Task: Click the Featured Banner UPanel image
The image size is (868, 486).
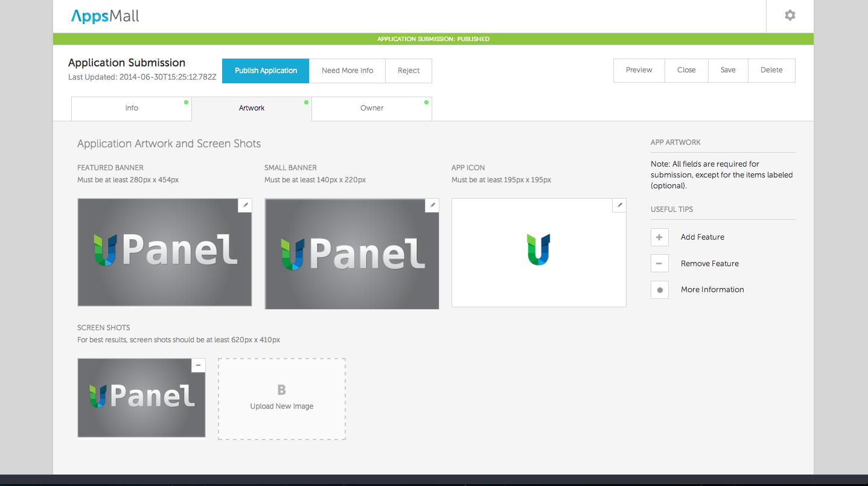Action: point(165,252)
